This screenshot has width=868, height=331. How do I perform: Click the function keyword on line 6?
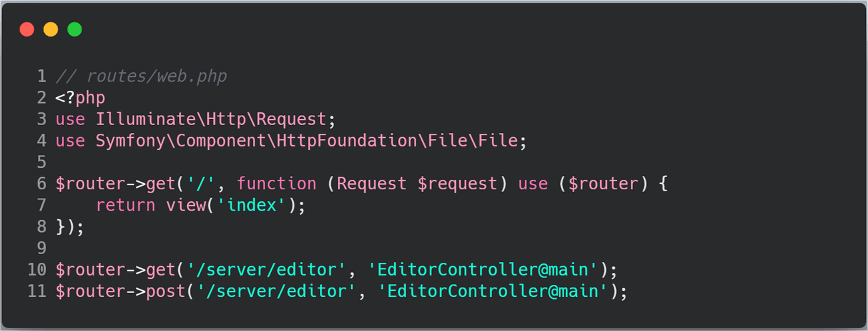point(276,183)
